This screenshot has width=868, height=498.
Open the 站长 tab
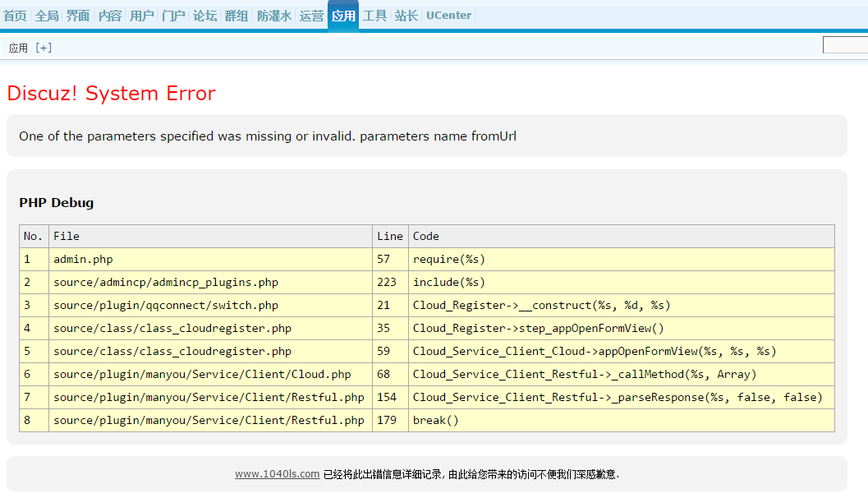[x=406, y=16]
